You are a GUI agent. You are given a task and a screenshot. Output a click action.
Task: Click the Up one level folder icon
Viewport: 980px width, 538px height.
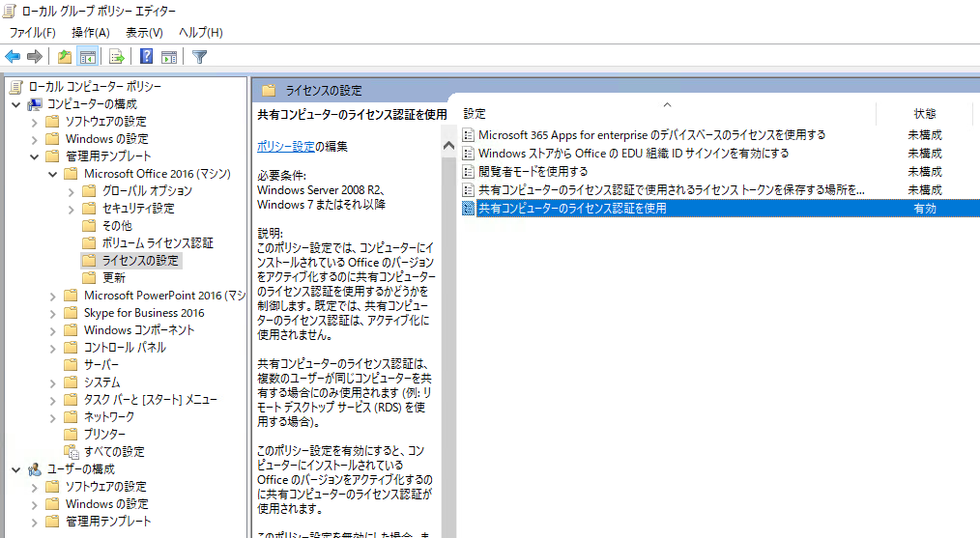[65, 57]
